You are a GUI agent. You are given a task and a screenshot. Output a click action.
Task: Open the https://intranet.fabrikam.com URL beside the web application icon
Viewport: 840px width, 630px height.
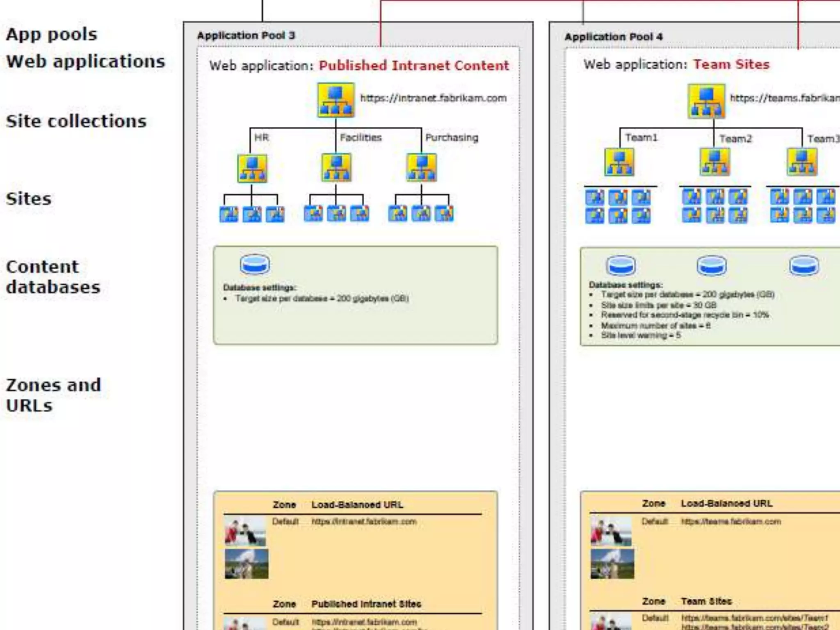433,98
